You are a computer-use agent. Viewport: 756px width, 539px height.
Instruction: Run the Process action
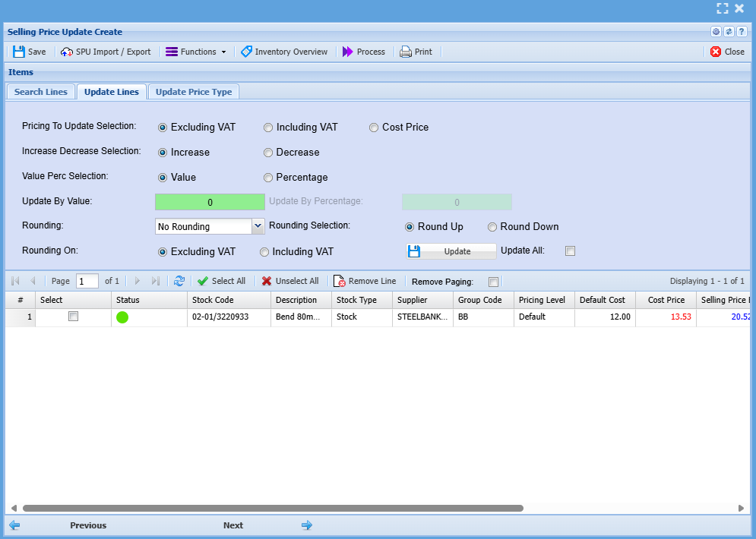point(363,52)
